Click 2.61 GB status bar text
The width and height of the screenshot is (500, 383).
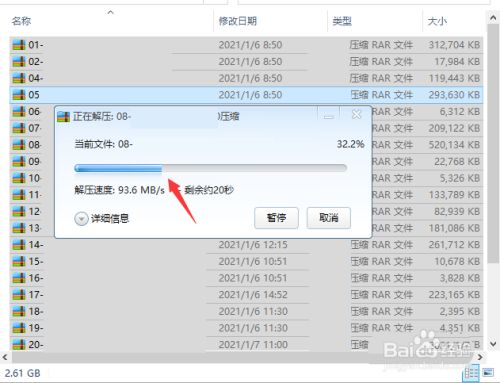(23, 373)
